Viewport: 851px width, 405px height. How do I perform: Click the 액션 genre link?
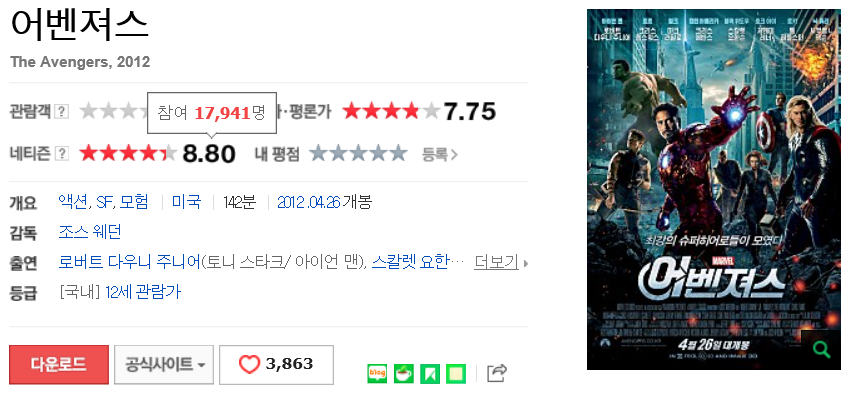click(73, 202)
